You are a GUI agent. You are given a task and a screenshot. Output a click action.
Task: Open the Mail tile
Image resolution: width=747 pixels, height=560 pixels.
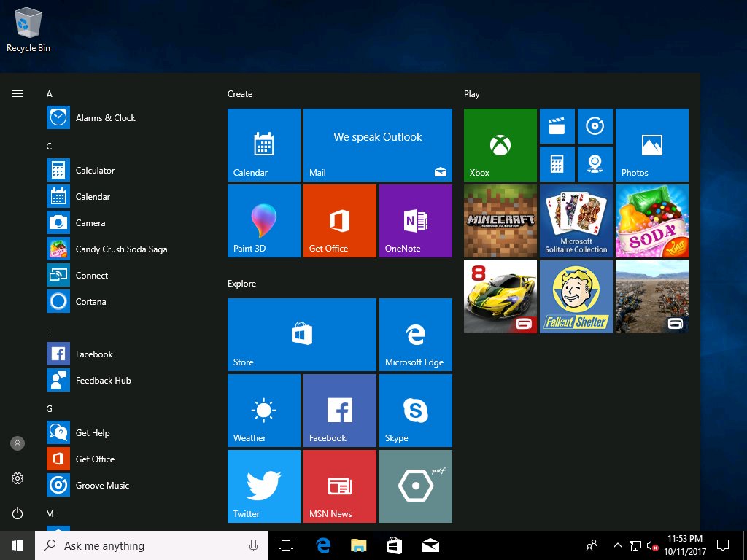pyautogui.click(x=378, y=145)
